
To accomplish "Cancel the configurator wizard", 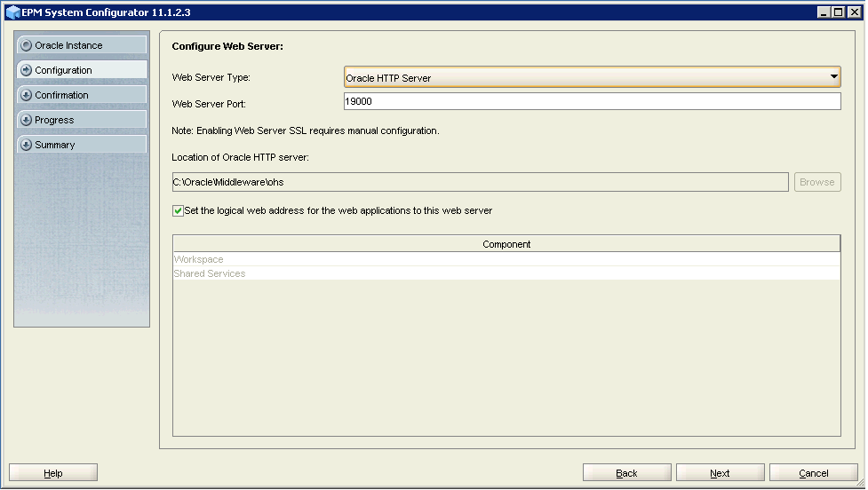I will click(813, 473).
